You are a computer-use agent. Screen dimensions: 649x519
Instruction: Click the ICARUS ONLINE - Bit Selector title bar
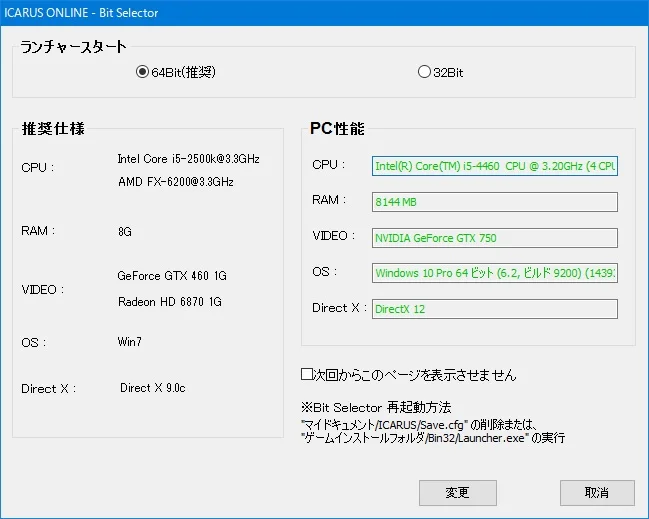(324, 13)
